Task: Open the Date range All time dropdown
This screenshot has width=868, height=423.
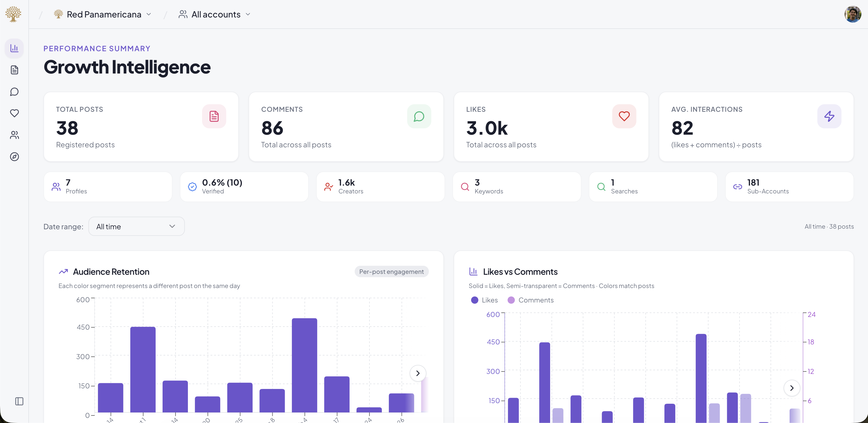Action: click(x=136, y=227)
